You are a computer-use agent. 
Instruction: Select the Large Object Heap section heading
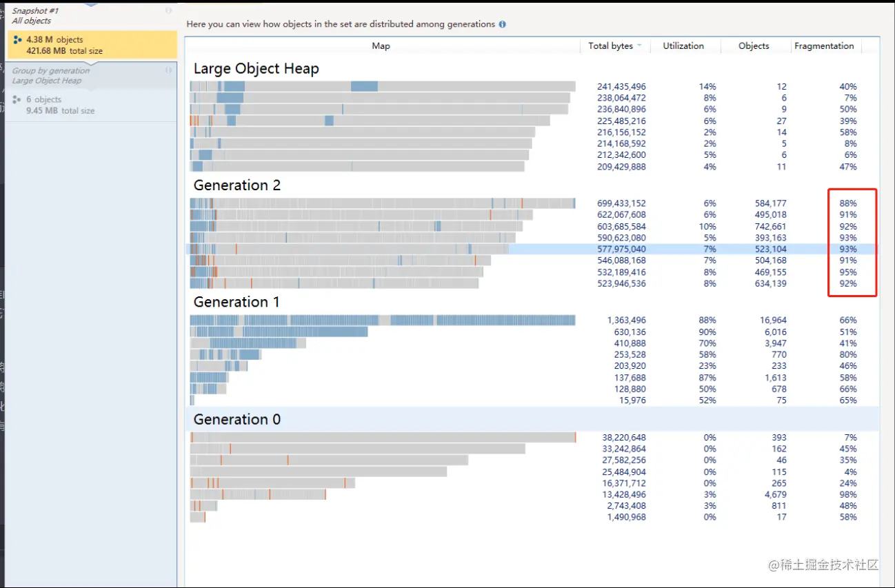coord(256,69)
